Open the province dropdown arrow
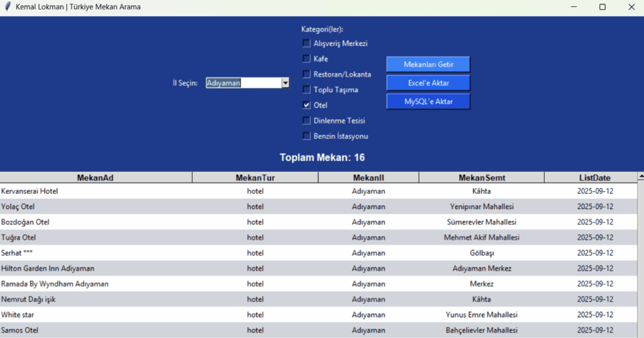 pos(285,82)
